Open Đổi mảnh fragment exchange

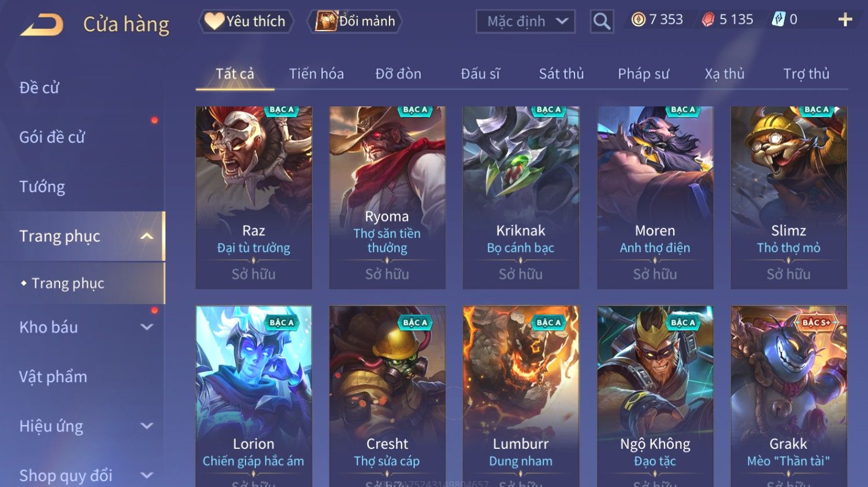[x=355, y=21]
